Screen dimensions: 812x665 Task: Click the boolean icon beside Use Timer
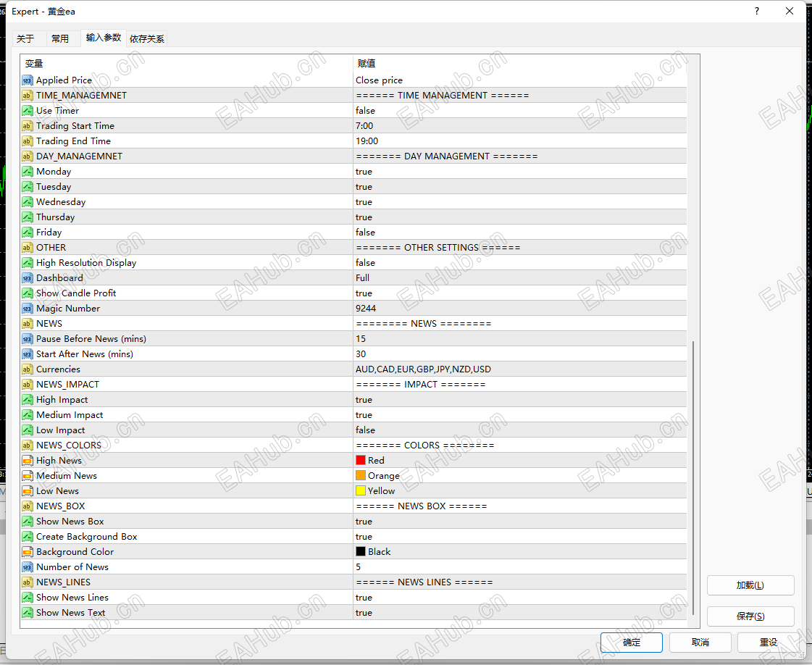[x=28, y=110]
